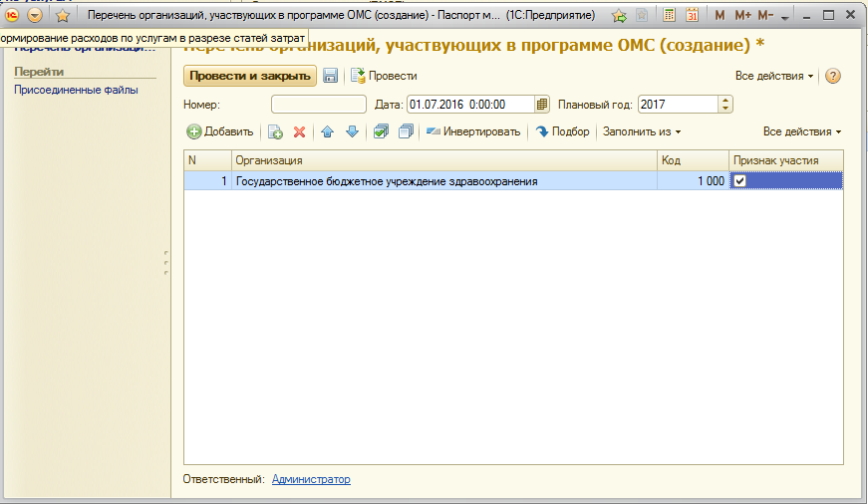Click the copy row icon next to Добавить
This screenshot has height=504, width=868.
click(276, 131)
